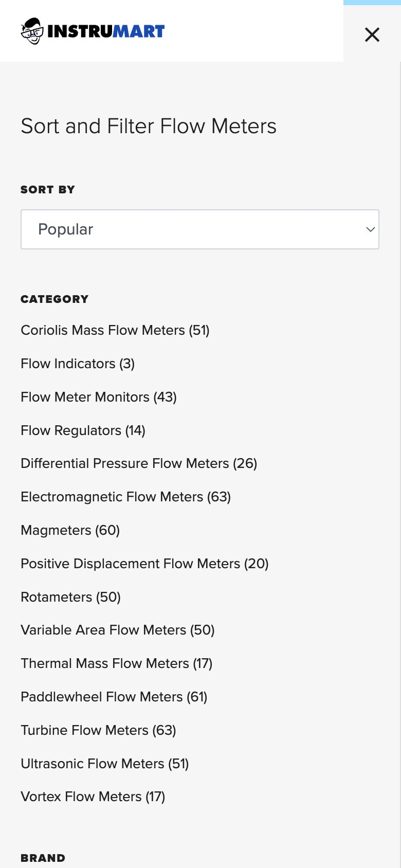Screen dimensions: 401x868
Task: Select Positive Displacement Flow Meters
Action: (144, 564)
